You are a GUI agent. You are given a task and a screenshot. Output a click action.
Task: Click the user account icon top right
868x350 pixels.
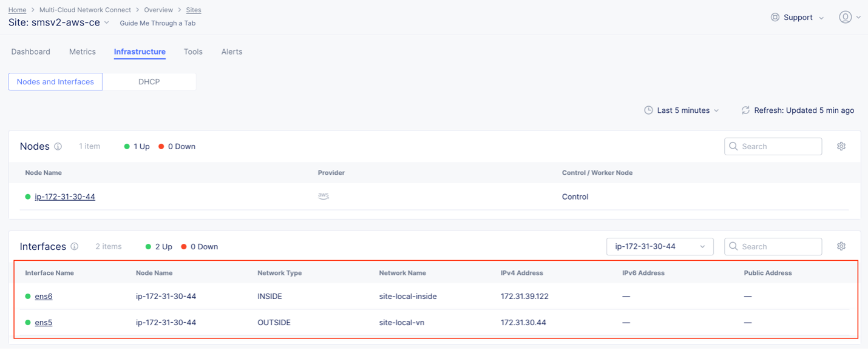click(x=846, y=17)
